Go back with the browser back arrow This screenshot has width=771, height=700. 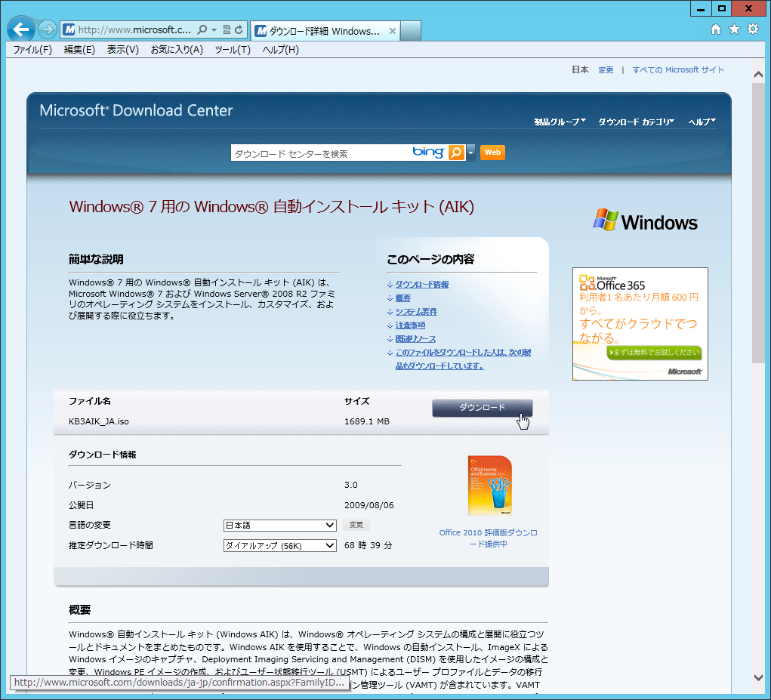[20, 29]
